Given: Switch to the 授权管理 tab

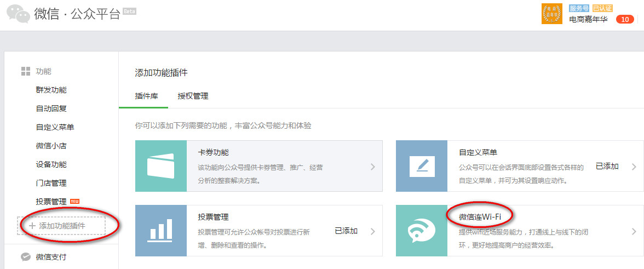Looking at the screenshot, I should point(193,96).
